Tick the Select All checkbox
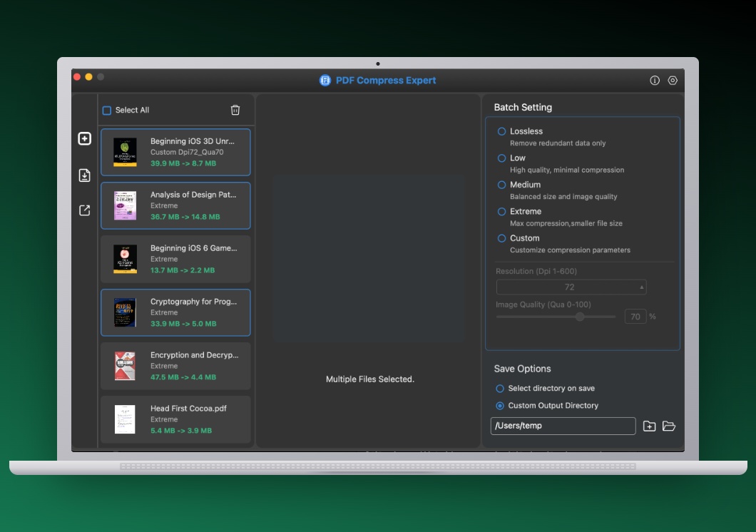Image resolution: width=756 pixels, height=532 pixels. click(107, 111)
